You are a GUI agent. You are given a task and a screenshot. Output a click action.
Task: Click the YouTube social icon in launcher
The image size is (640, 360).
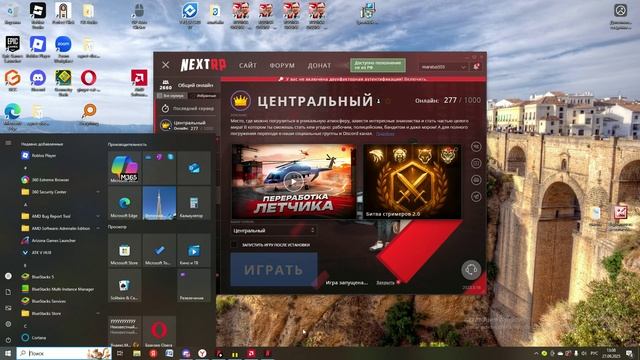[x=476, y=180]
